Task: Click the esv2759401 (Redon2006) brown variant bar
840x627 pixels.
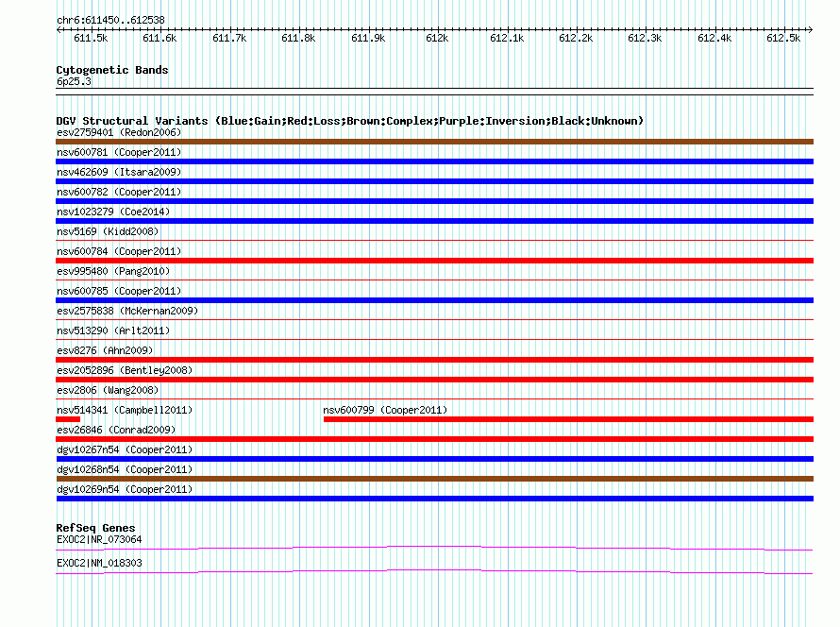Action: [x=434, y=142]
